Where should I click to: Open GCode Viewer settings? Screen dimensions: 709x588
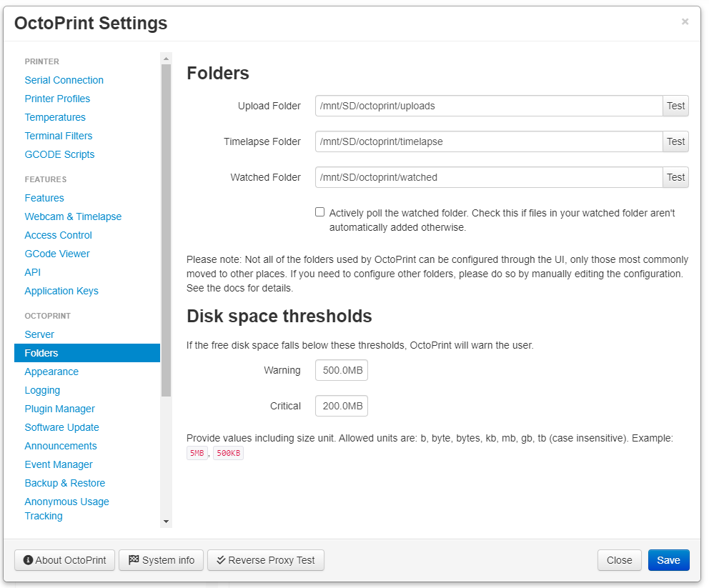[x=57, y=254]
